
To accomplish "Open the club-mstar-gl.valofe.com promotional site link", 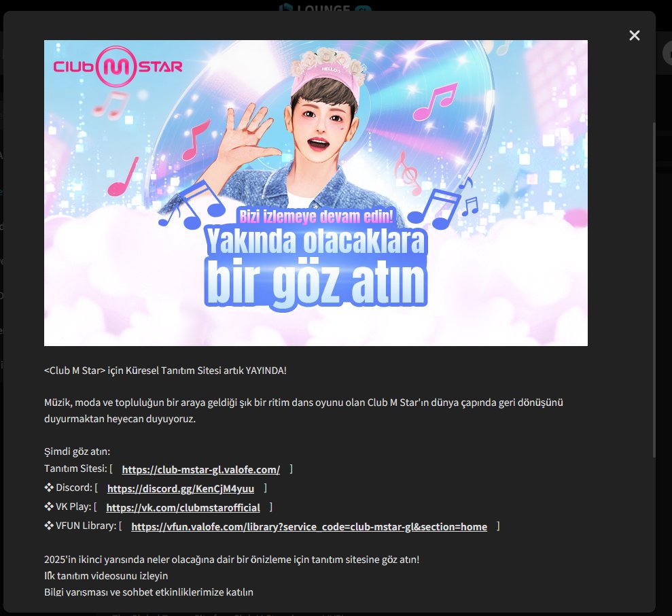I will 200,469.
